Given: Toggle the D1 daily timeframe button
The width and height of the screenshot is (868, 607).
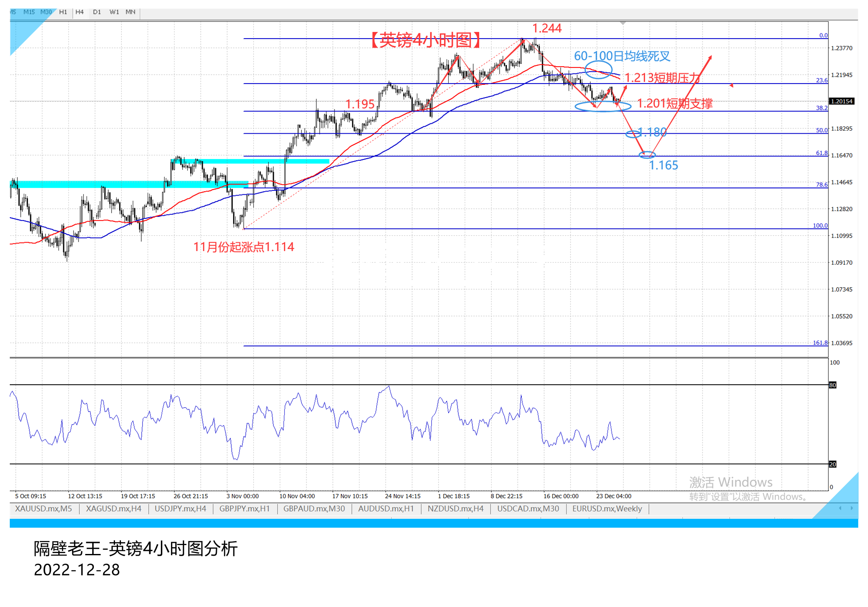Looking at the screenshot, I should click(97, 12).
